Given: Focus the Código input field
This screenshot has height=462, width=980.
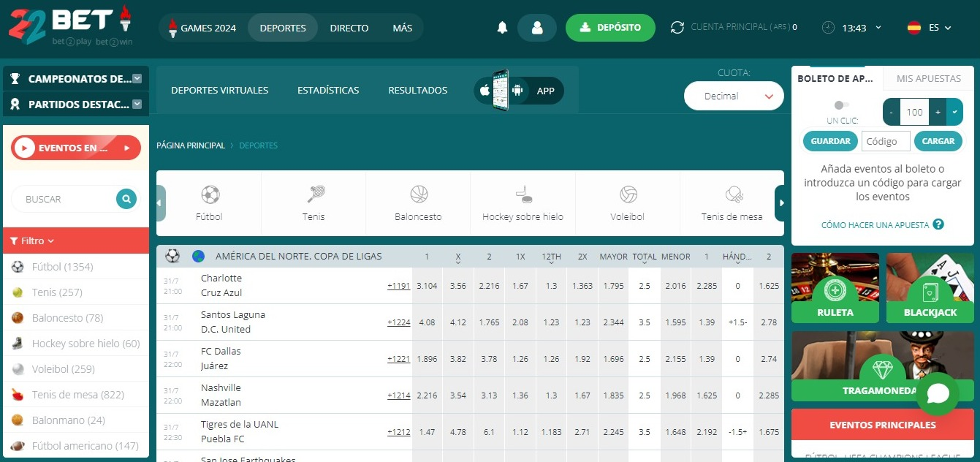Looking at the screenshot, I should [x=886, y=141].
